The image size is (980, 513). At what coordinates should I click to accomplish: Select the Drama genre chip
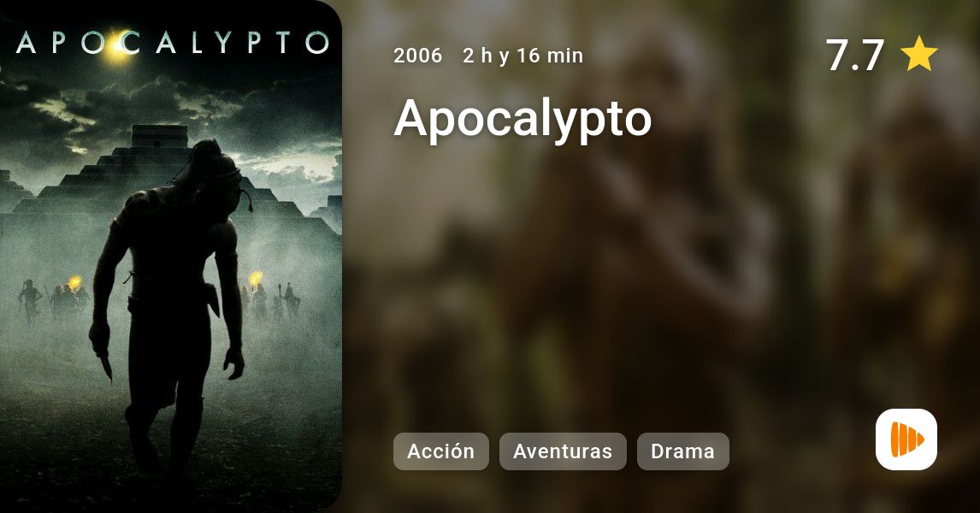(x=682, y=451)
